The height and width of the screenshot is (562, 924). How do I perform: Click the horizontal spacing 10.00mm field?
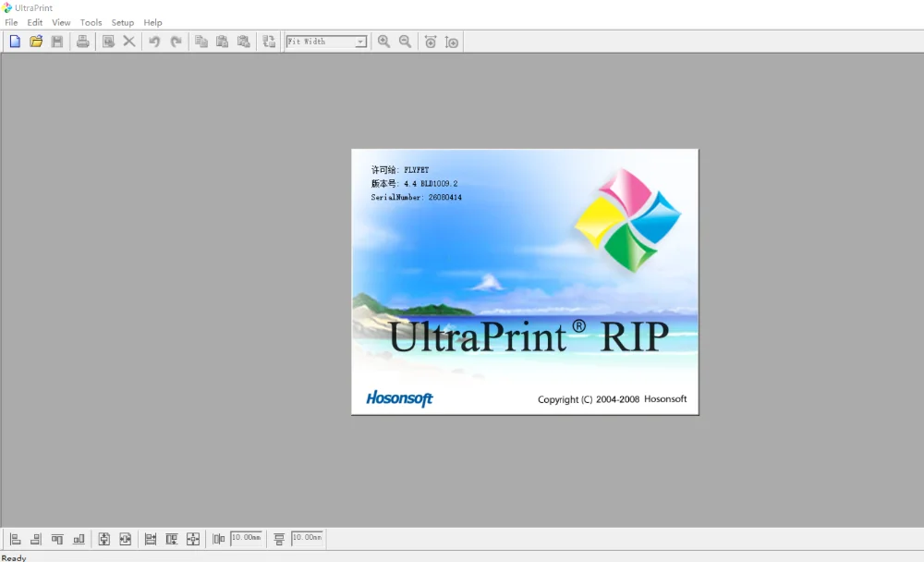pos(247,538)
